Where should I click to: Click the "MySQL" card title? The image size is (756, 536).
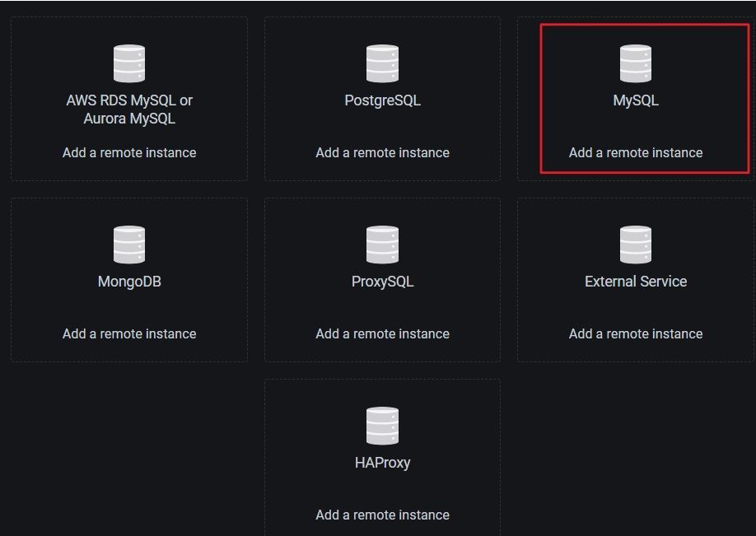pyautogui.click(x=636, y=100)
